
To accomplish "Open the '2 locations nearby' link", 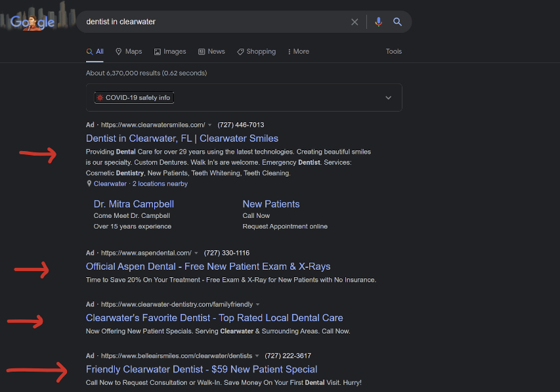I will (160, 184).
